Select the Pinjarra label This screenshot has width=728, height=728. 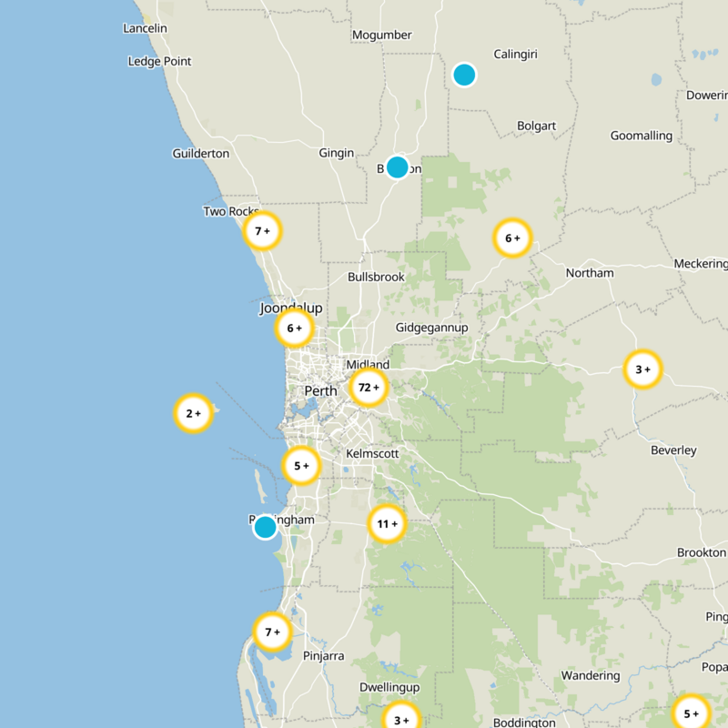point(324,655)
